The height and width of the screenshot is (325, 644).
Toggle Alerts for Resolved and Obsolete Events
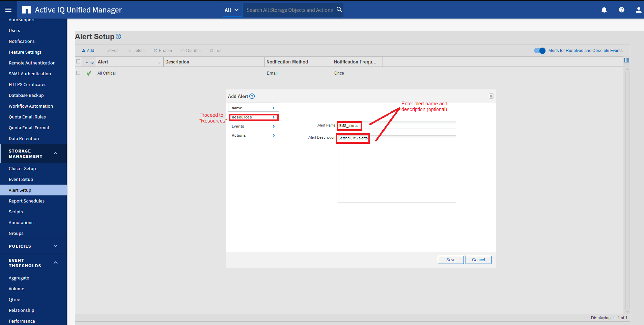[539, 51]
